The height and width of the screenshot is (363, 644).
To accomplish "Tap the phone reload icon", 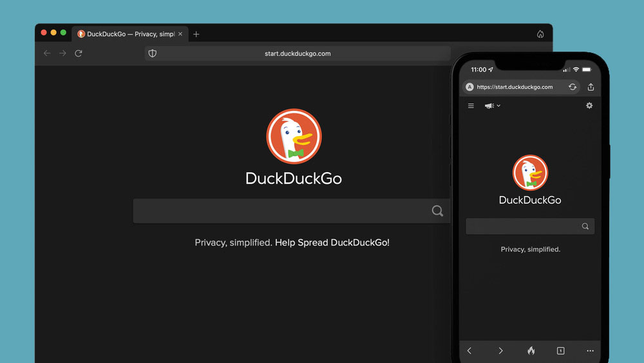I will (572, 87).
